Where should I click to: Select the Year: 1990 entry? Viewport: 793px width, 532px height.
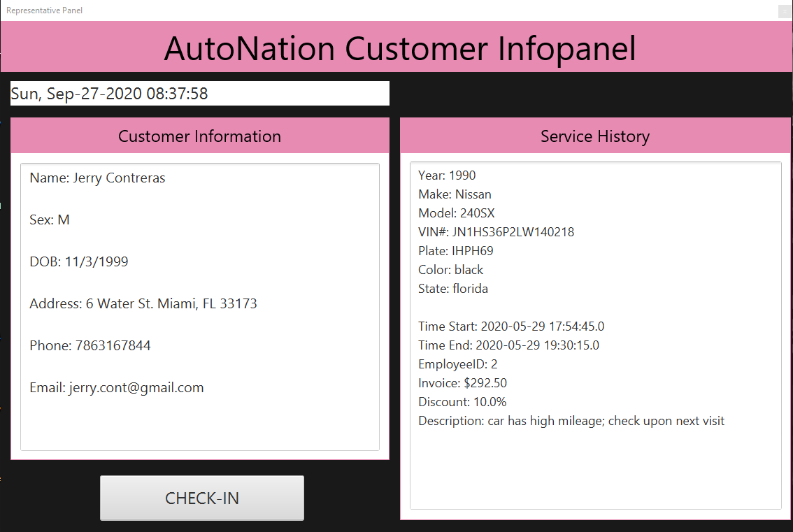[447, 175]
